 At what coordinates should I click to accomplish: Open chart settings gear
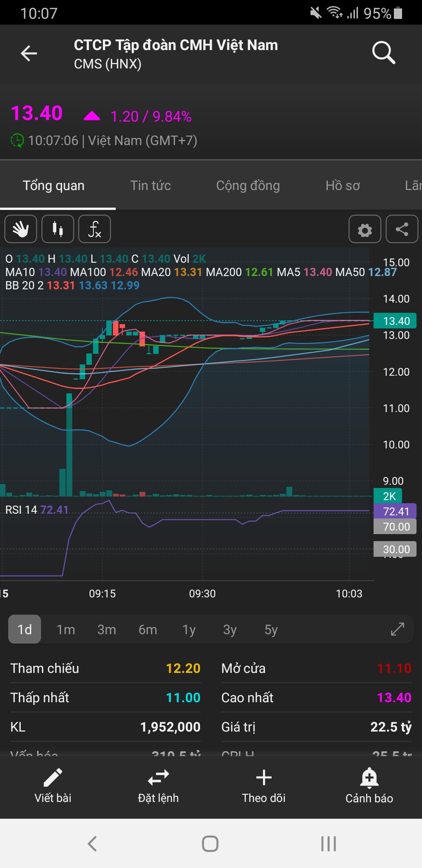[x=365, y=230]
